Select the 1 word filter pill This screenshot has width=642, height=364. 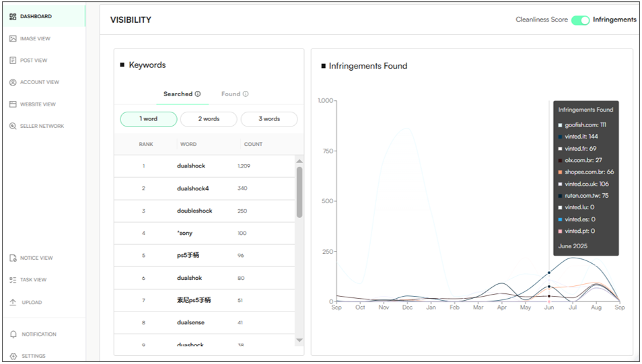[149, 119]
